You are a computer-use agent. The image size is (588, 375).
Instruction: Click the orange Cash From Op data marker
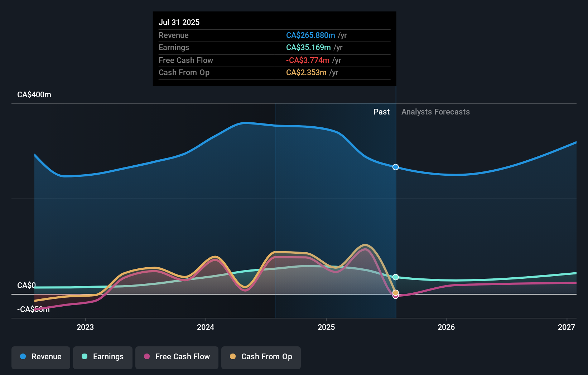[x=395, y=293]
